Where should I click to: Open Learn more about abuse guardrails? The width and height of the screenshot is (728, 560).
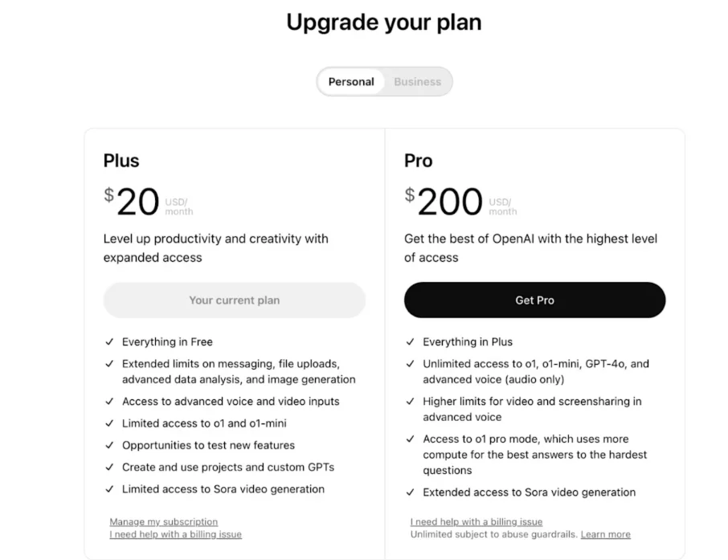point(605,534)
